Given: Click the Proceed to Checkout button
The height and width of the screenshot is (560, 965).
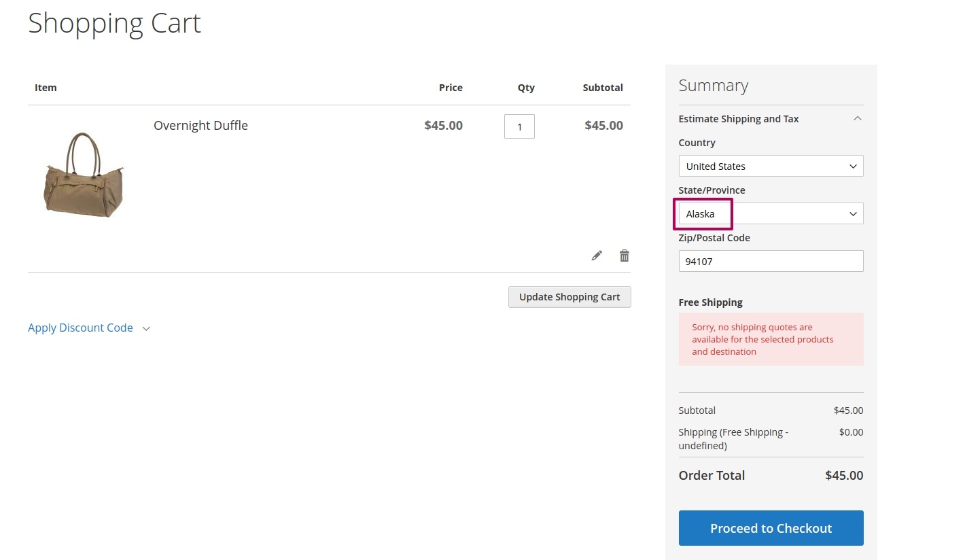Looking at the screenshot, I should 771,528.
